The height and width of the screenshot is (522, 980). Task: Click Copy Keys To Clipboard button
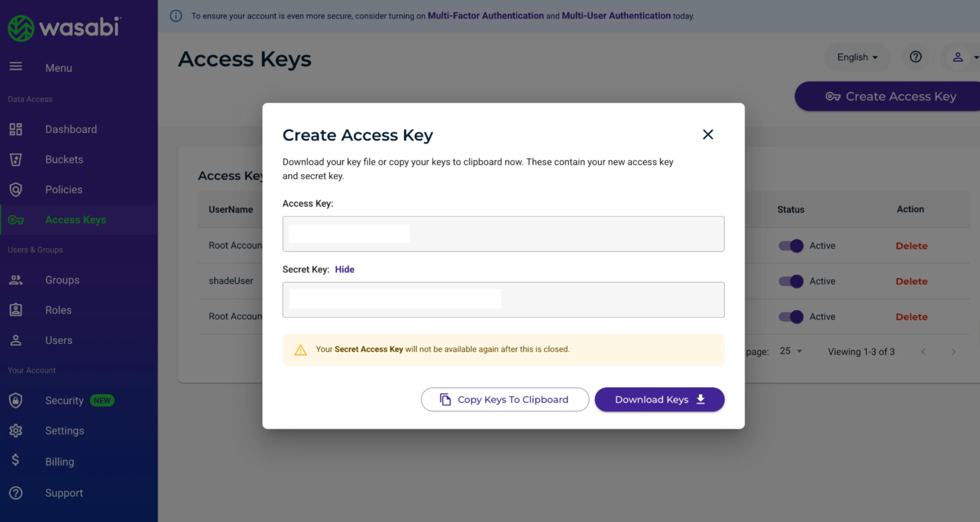point(504,400)
